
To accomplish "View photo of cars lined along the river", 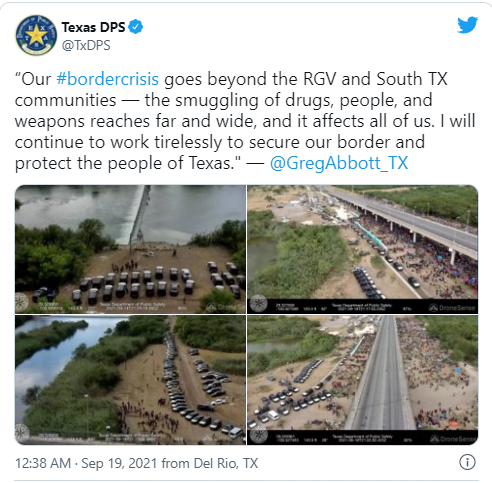I will coord(130,380).
